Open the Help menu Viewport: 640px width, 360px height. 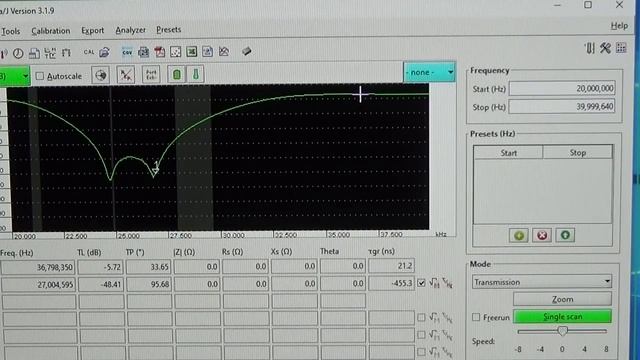(x=619, y=26)
